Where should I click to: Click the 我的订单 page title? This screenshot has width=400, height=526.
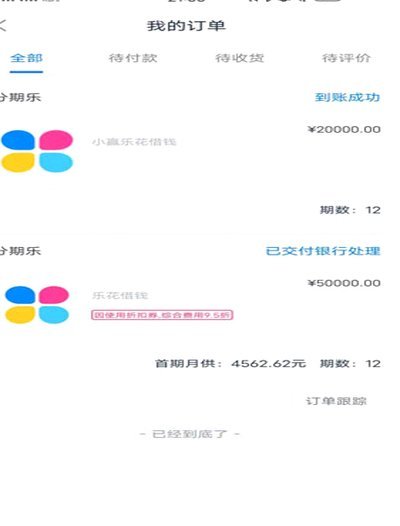[x=186, y=26]
